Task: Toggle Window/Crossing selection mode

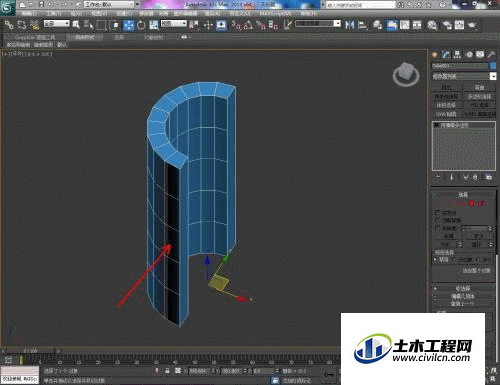Action: click(x=114, y=25)
